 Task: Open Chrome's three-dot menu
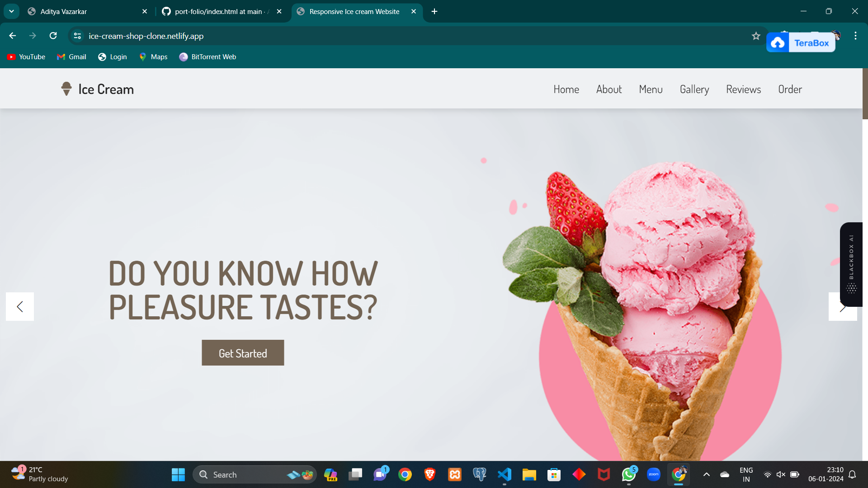click(x=855, y=36)
